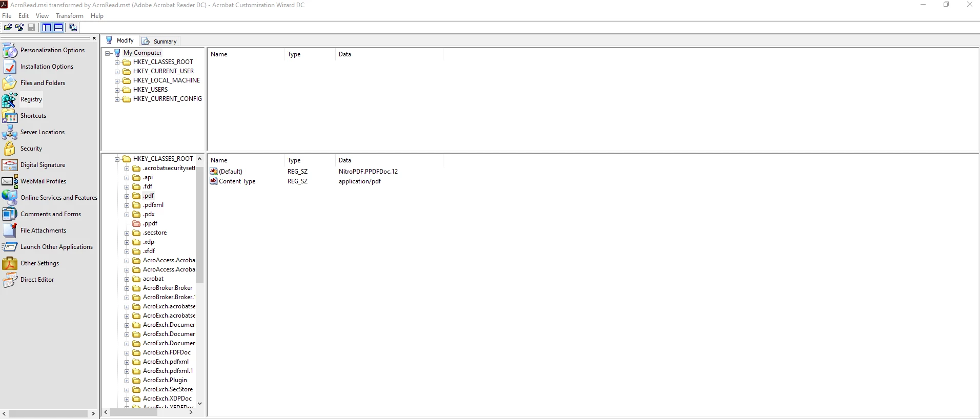Open the File menu
The image size is (980, 419).
7,16
